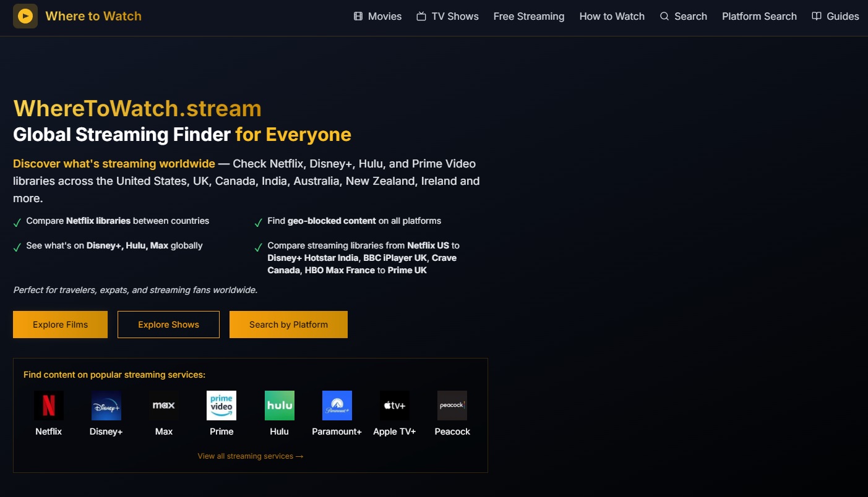Screen dimensions: 868x497
Task: Click checkmark beside See what's on Disney+
Action: coord(17,247)
